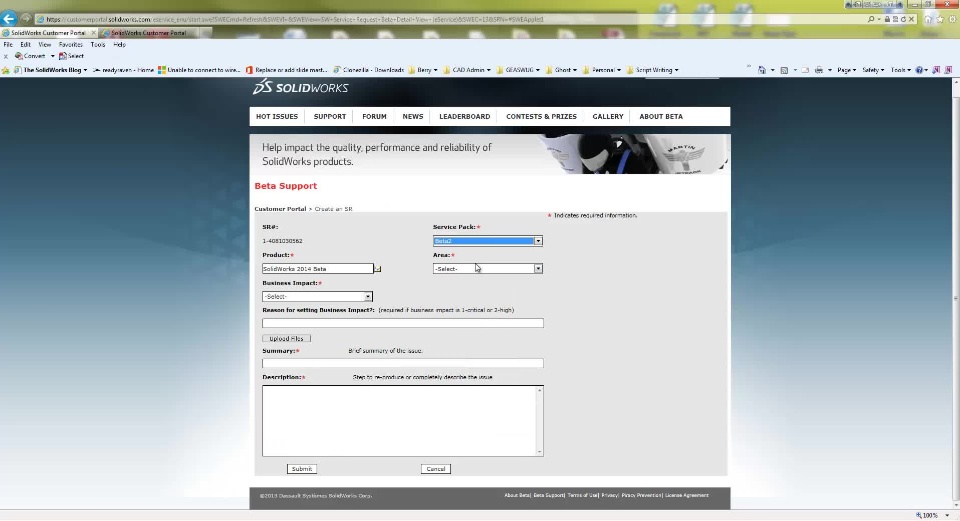Click the Read mail icon
The image size is (960, 521).
pyautogui.click(x=805, y=70)
